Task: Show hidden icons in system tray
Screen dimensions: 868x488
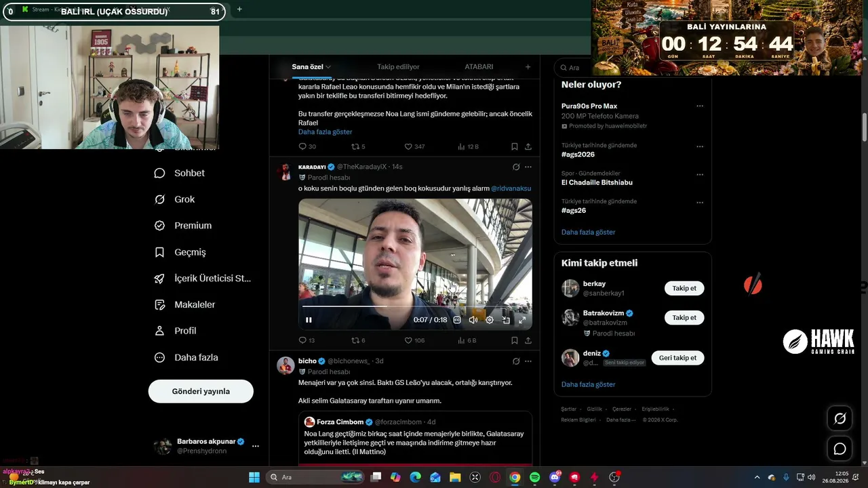Action: coord(757,477)
